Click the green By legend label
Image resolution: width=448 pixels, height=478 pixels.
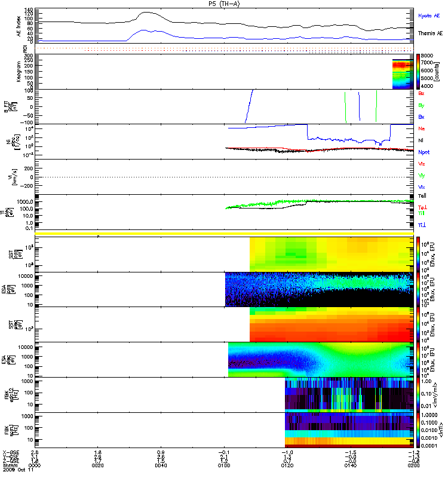click(x=421, y=105)
